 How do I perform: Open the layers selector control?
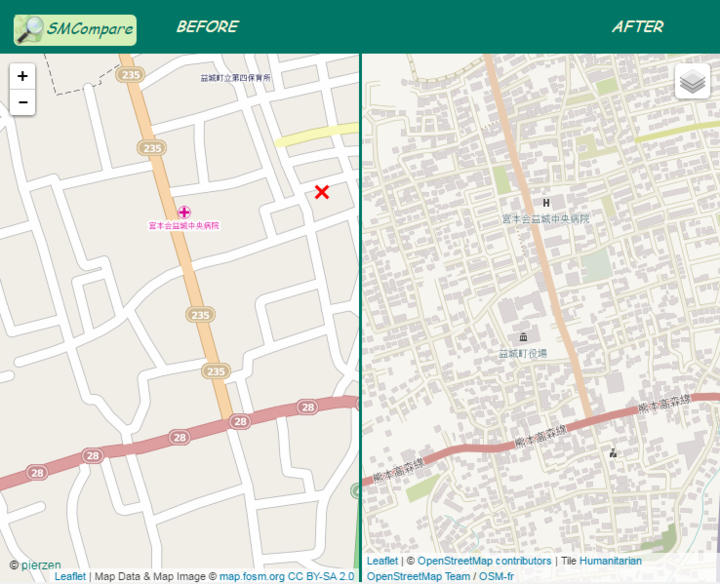click(x=692, y=81)
